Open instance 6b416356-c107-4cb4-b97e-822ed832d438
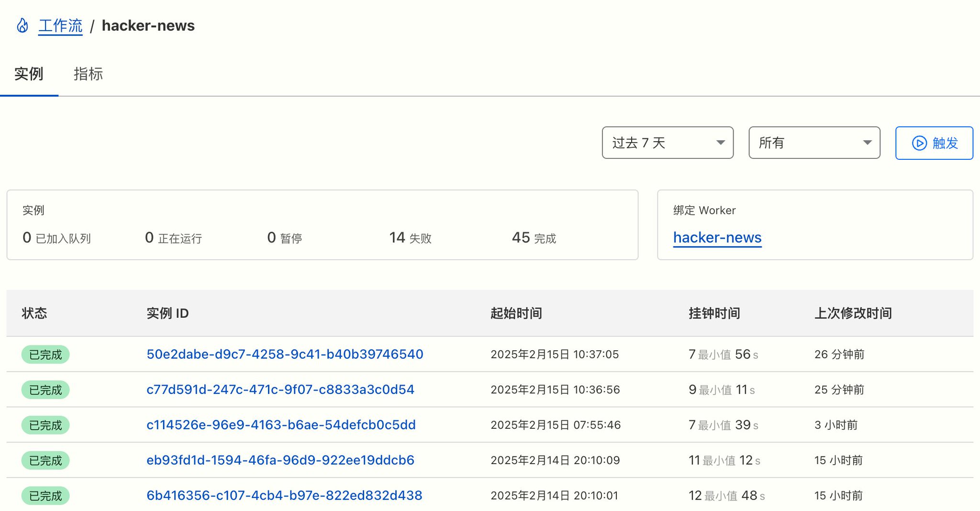Screen dimensions: 980x511 [x=284, y=496]
